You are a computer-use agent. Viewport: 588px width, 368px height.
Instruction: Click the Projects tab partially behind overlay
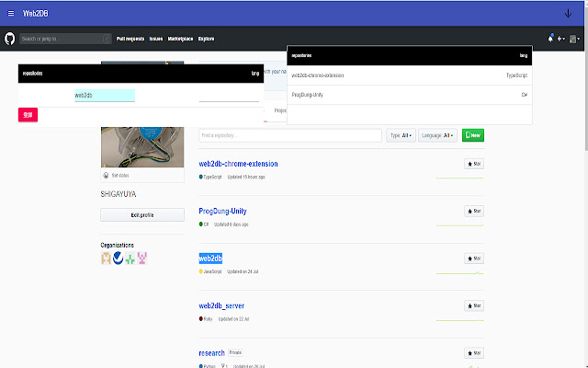coord(280,110)
